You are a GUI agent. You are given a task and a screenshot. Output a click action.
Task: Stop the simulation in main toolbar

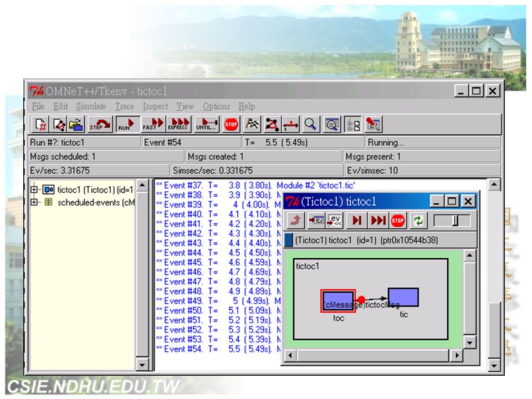[231, 125]
